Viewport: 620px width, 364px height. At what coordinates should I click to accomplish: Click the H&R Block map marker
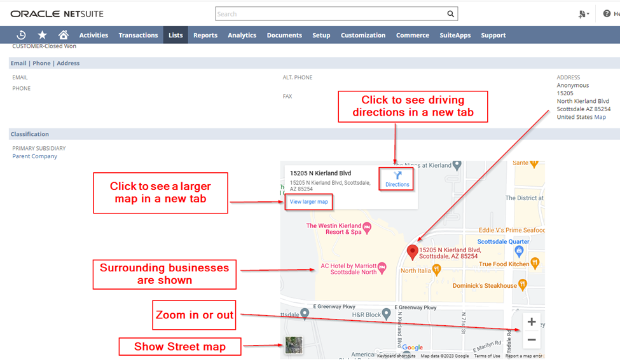[x=387, y=314]
